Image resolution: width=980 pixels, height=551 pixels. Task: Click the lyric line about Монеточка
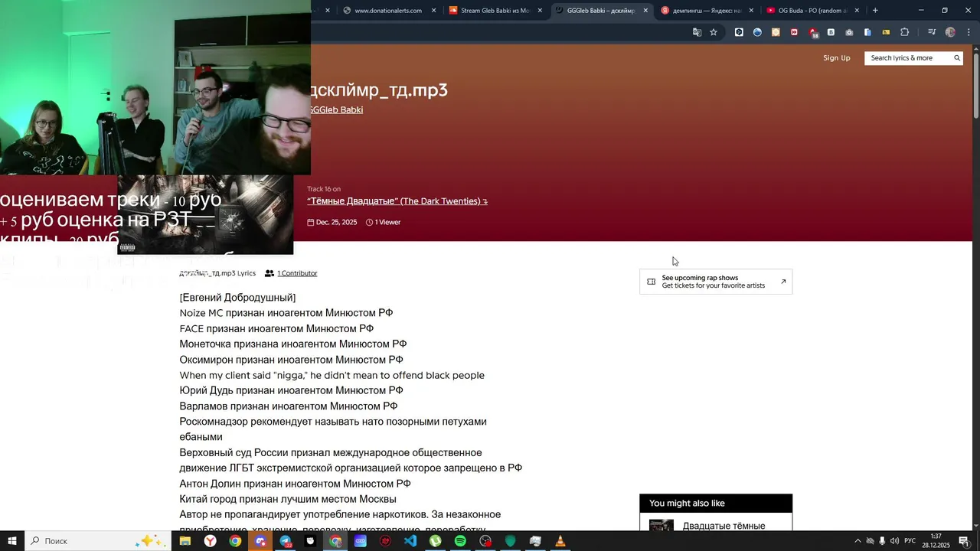pyautogui.click(x=293, y=344)
